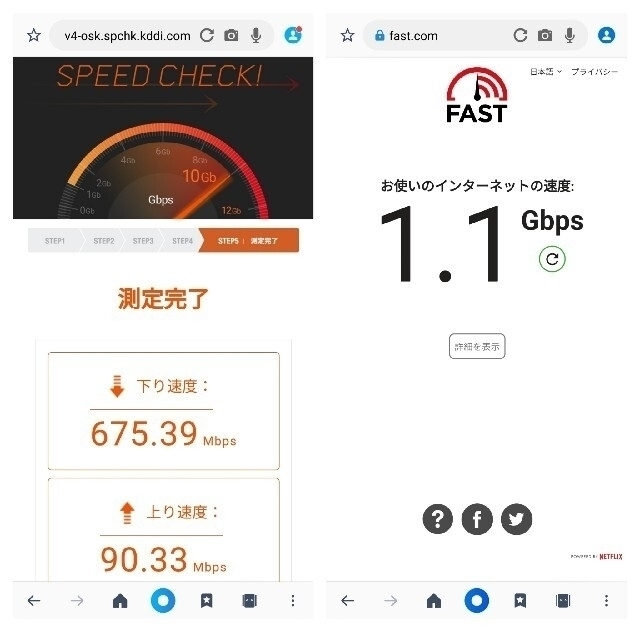Go back in the left browser
Viewport: 640px width, 640px height.
coord(34,600)
